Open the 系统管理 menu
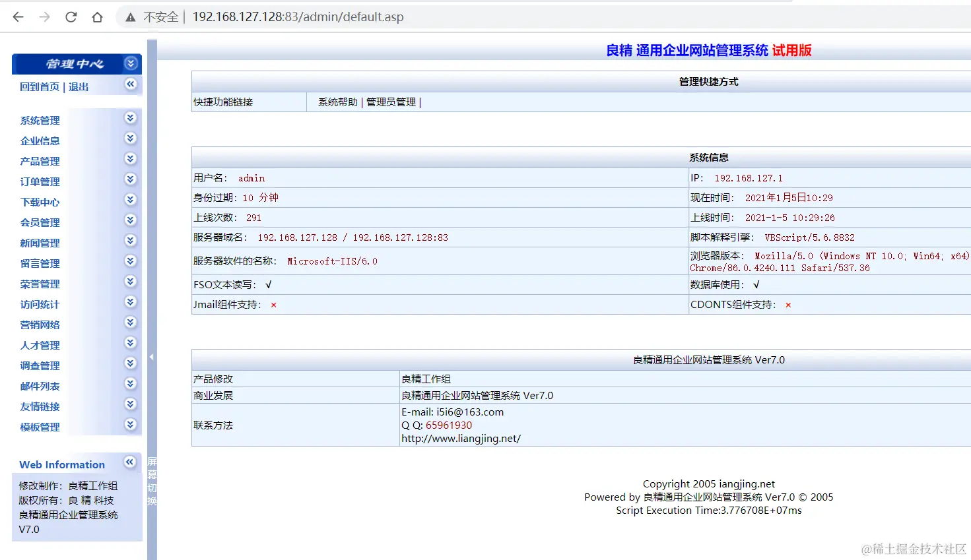Image resolution: width=971 pixels, height=560 pixels. 40,121
